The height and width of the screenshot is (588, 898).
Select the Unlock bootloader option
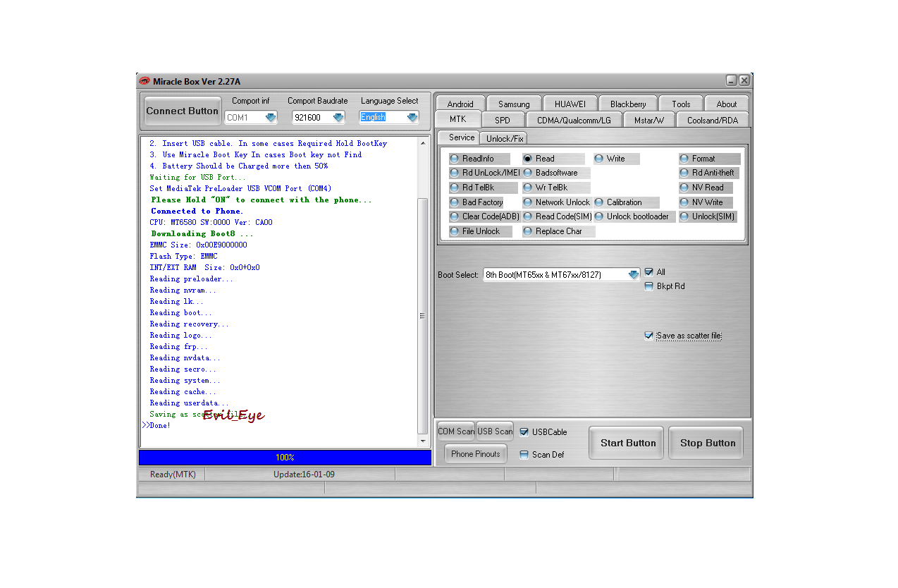pyautogui.click(x=633, y=216)
